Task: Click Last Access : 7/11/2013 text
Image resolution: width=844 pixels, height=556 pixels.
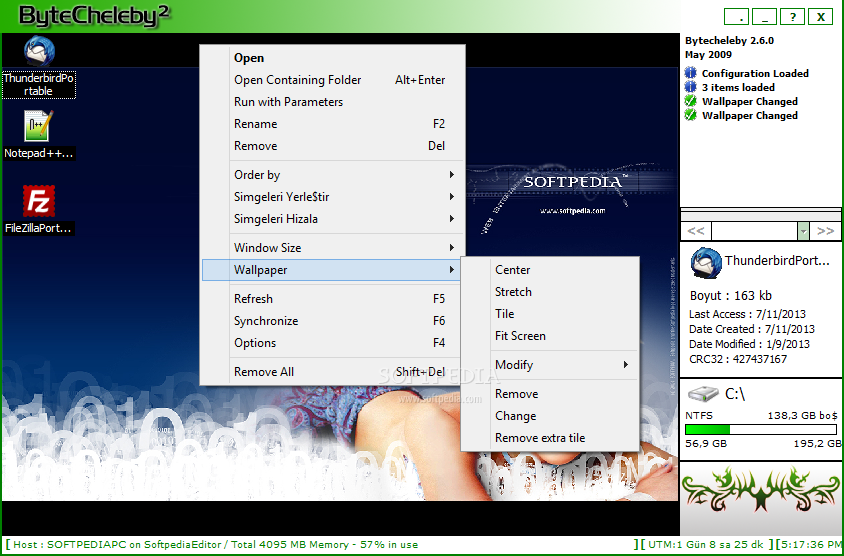Action: click(747, 314)
